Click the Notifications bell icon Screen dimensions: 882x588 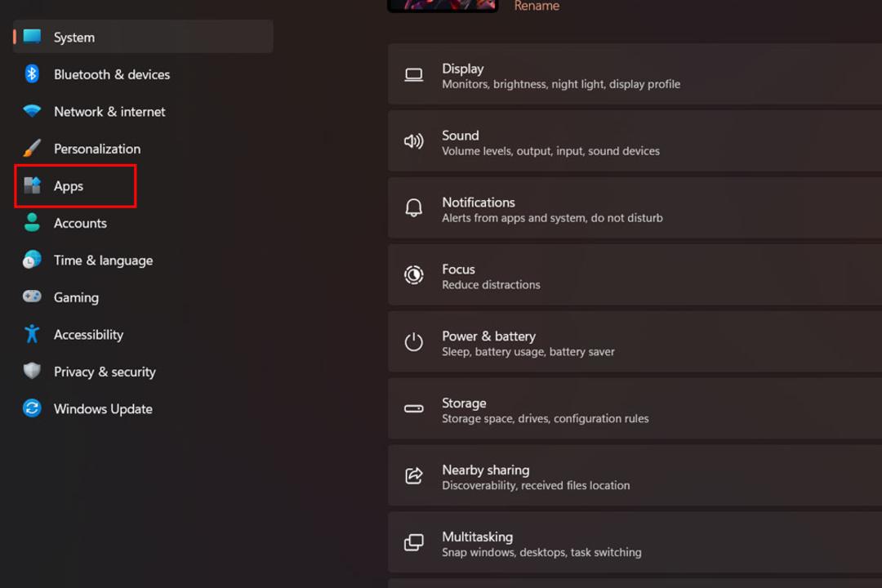click(x=414, y=207)
